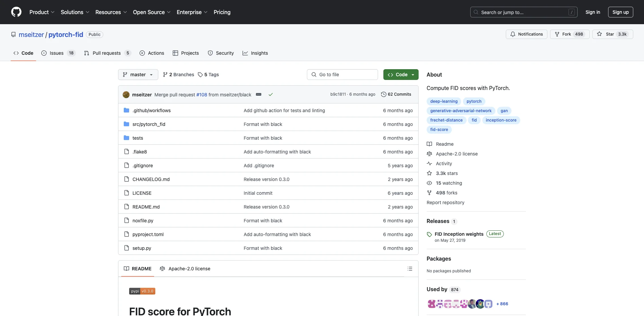This screenshot has height=316, width=644.
Task: Select Apache-2.0 license tab
Action: click(185, 269)
